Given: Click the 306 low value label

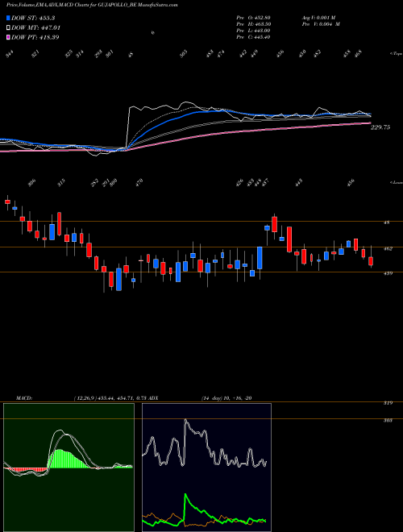Looking at the screenshot, I should (32, 183).
